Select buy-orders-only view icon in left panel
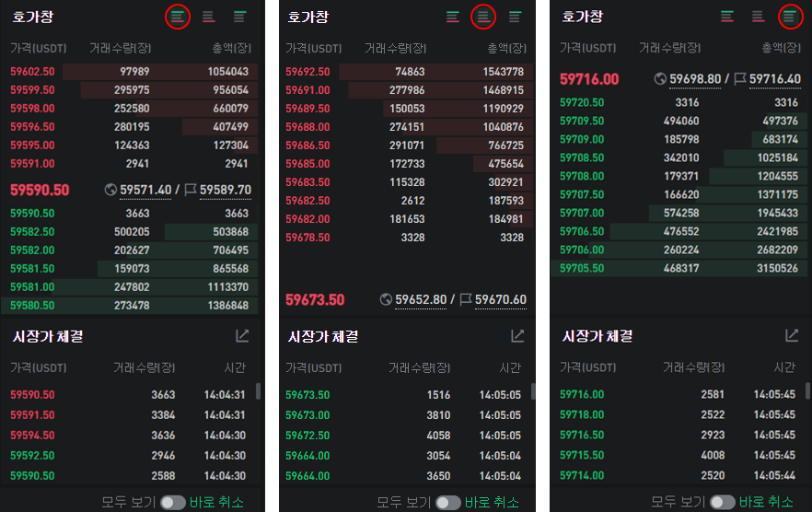Screen dimensions: 812x512 coord(239,17)
